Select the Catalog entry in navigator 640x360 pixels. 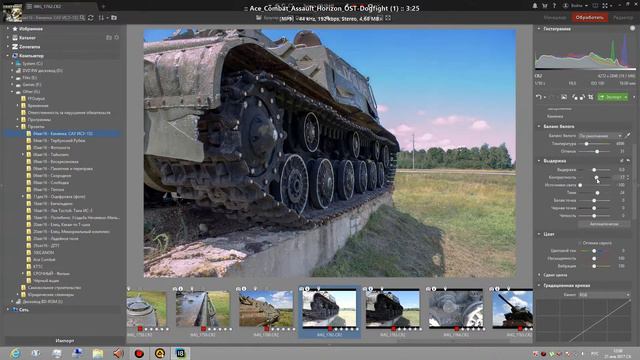coord(27,38)
